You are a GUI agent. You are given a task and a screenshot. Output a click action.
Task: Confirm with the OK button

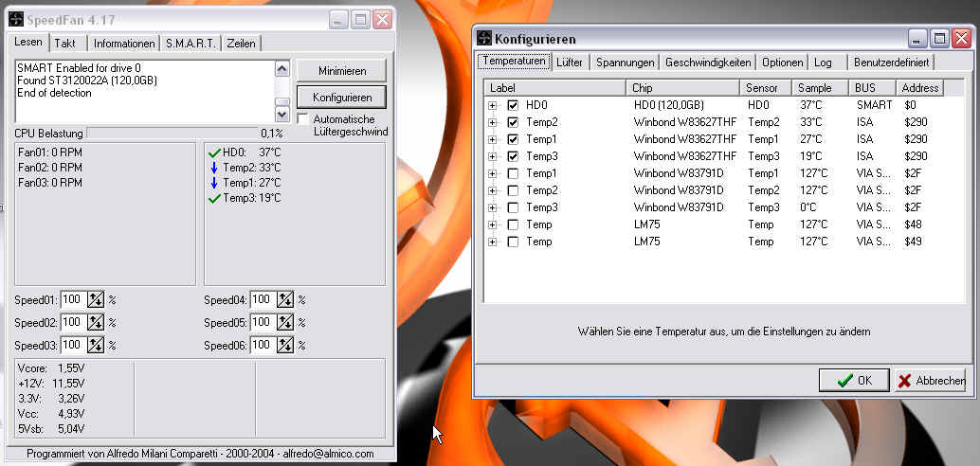(x=854, y=380)
